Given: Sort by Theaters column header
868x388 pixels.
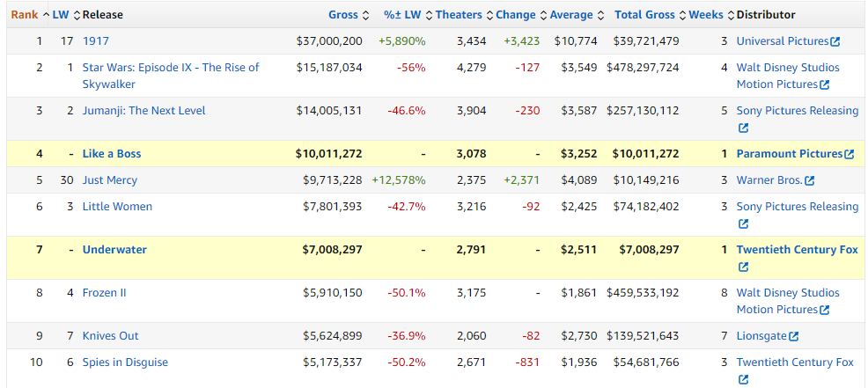Looking at the screenshot, I should 459,15.
